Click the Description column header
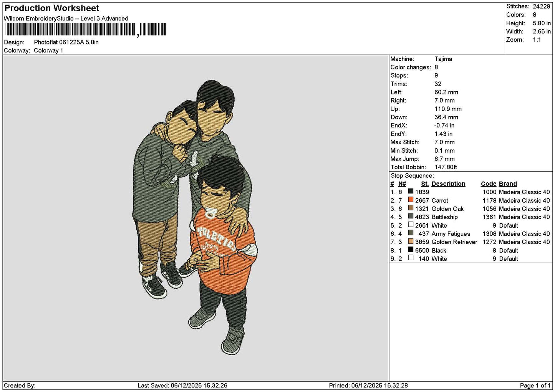 448,184
